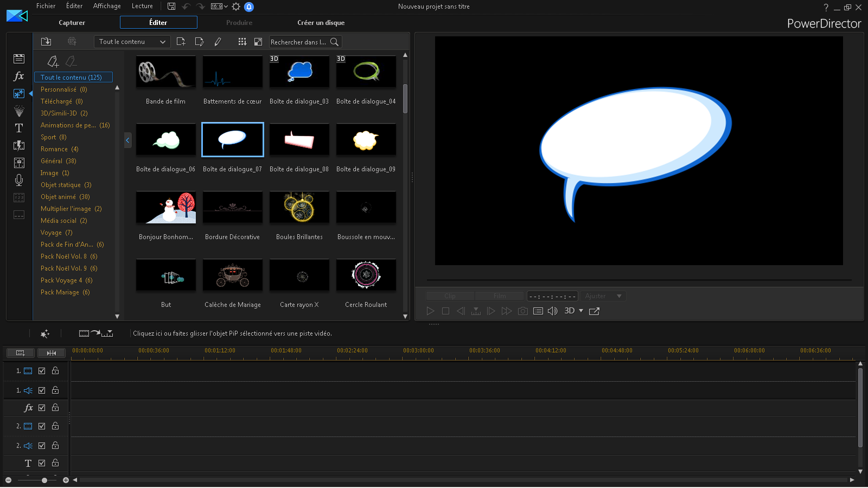The image size is (868, 488).
Task: Open the Transition Room sidebar icon
Action: click(x=19, y=145)
